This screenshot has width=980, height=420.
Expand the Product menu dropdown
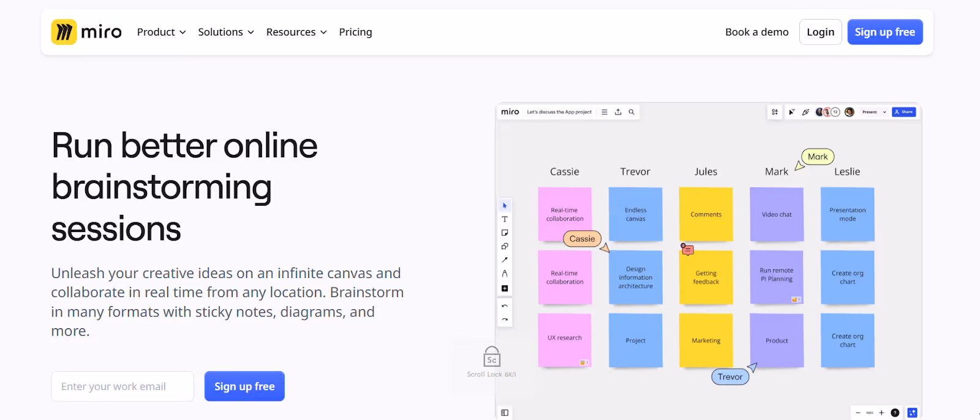162,32
